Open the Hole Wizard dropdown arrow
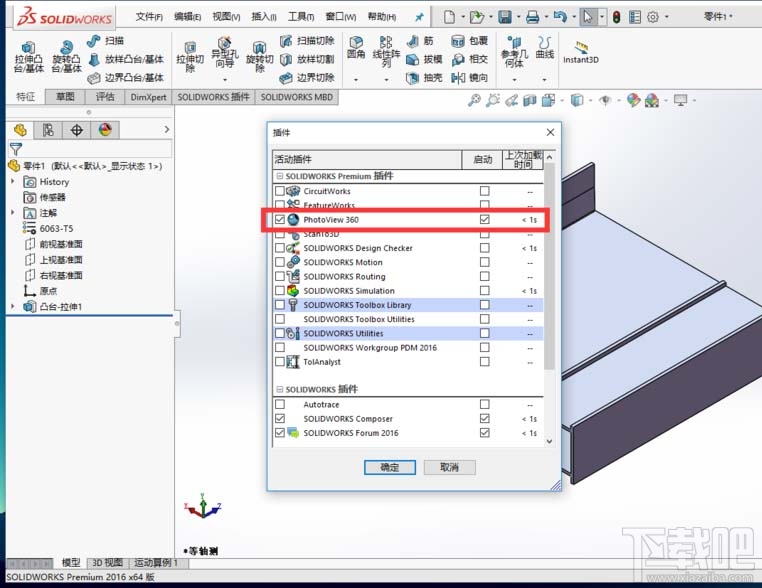762x588 pixels. click(x=225, y=79)
